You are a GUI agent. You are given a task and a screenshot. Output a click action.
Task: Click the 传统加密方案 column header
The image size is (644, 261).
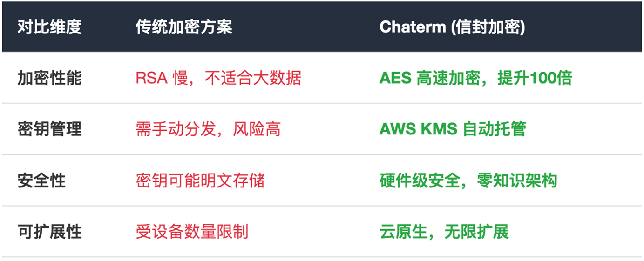[x=183, y=27]
